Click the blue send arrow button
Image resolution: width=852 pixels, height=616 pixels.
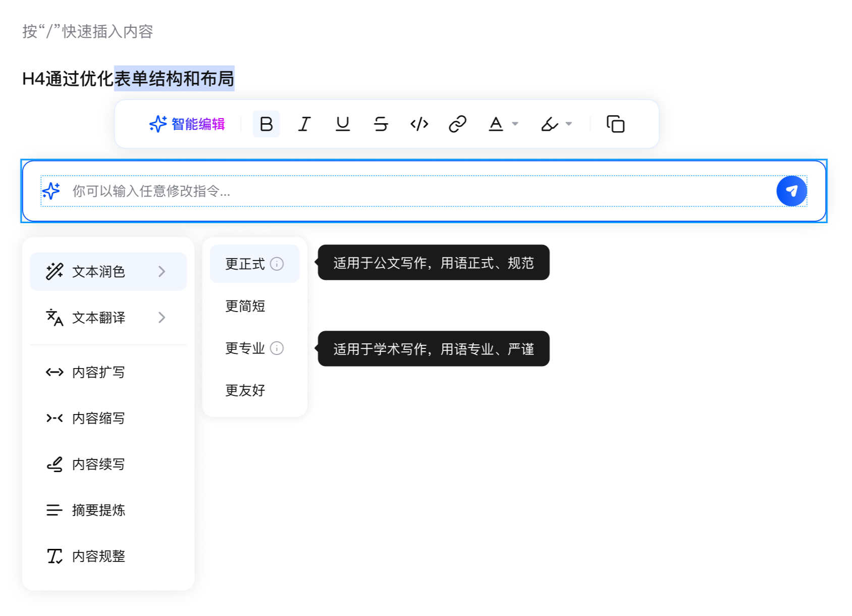pos(791,191)
